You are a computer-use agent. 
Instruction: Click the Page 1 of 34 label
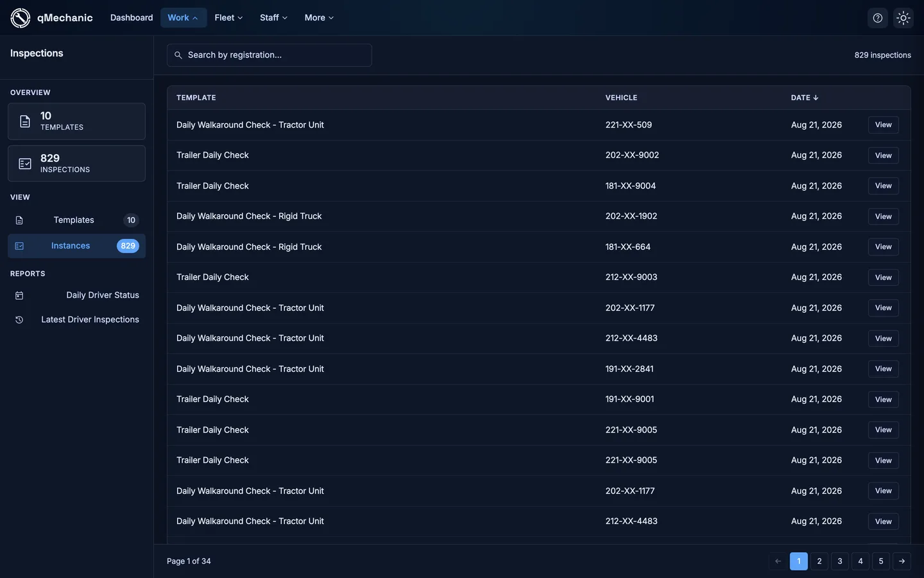pyautogui.click(x=189, y=561)
